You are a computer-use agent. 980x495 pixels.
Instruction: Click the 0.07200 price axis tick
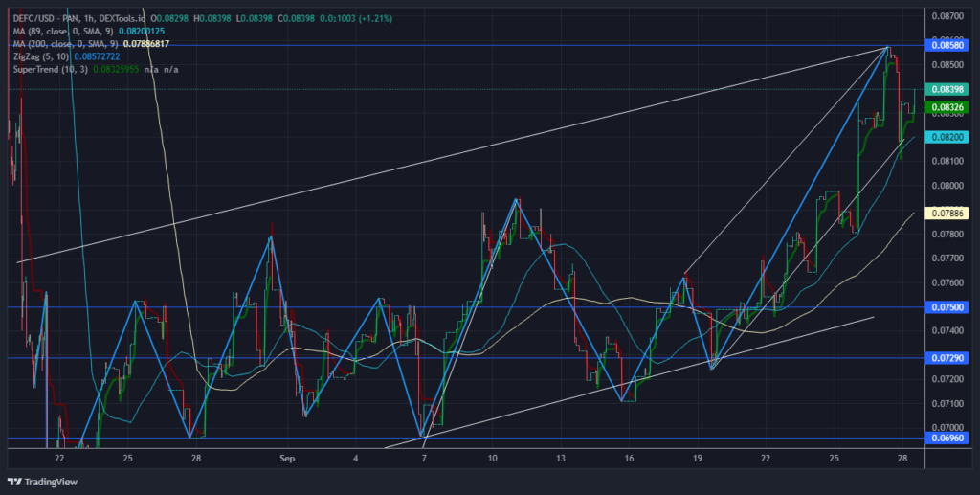point(947,379)
